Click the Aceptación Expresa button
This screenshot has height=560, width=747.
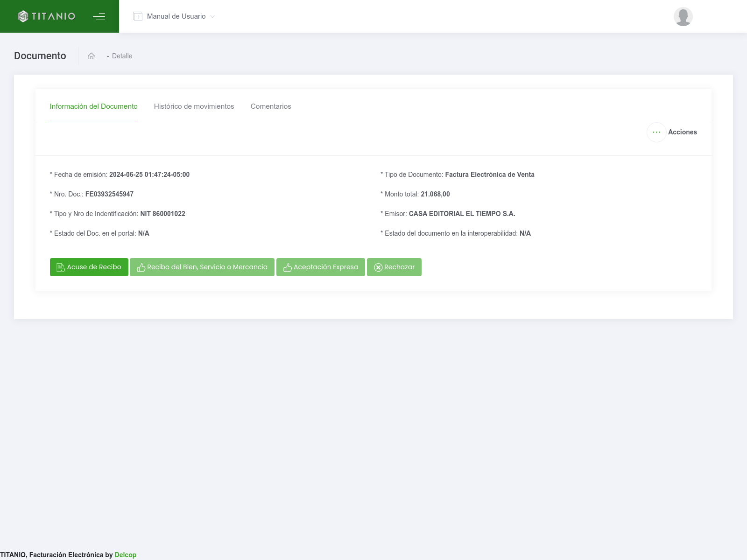[x=321, y=267]
